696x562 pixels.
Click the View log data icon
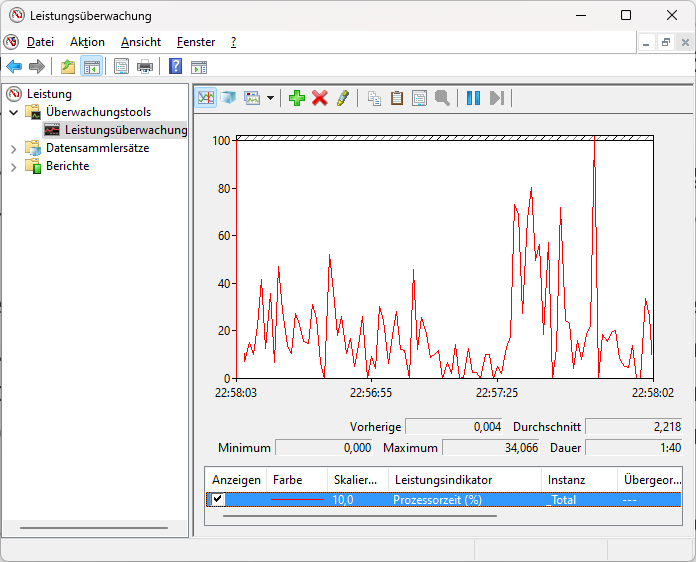(x=229, y=98)
